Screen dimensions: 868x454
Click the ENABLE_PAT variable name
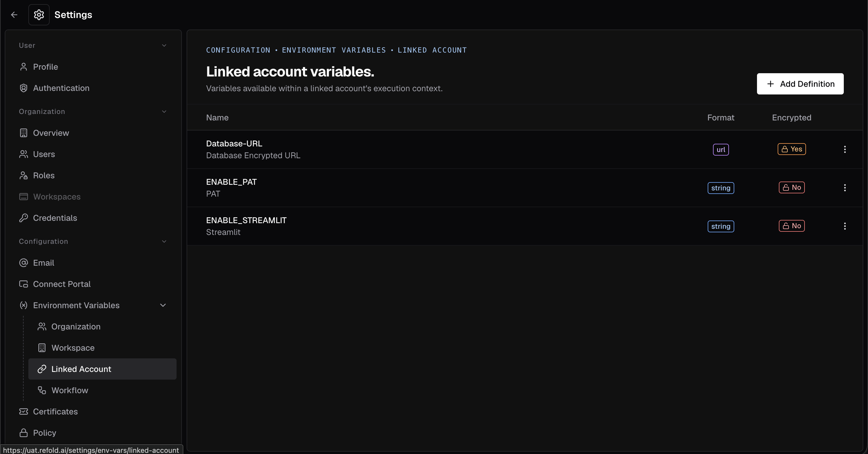pyautogui.click(x=231, y=182)
